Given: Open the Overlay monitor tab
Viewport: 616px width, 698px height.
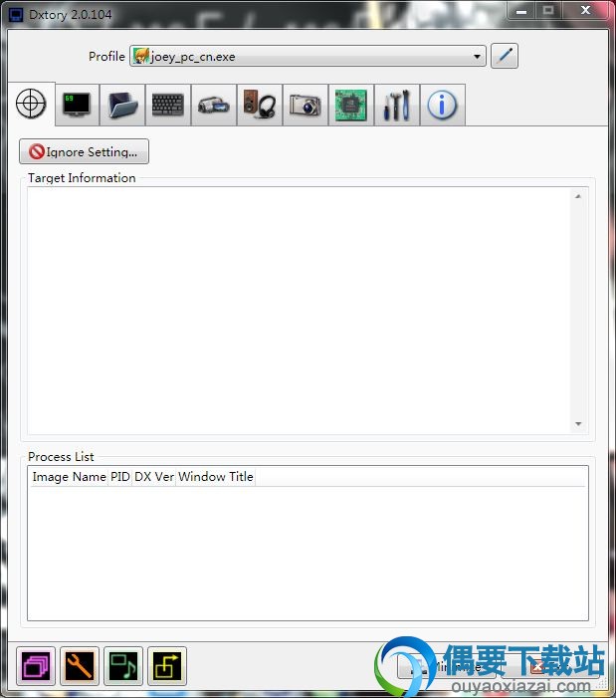Looking at the screenshot, I should pos(77,106).
